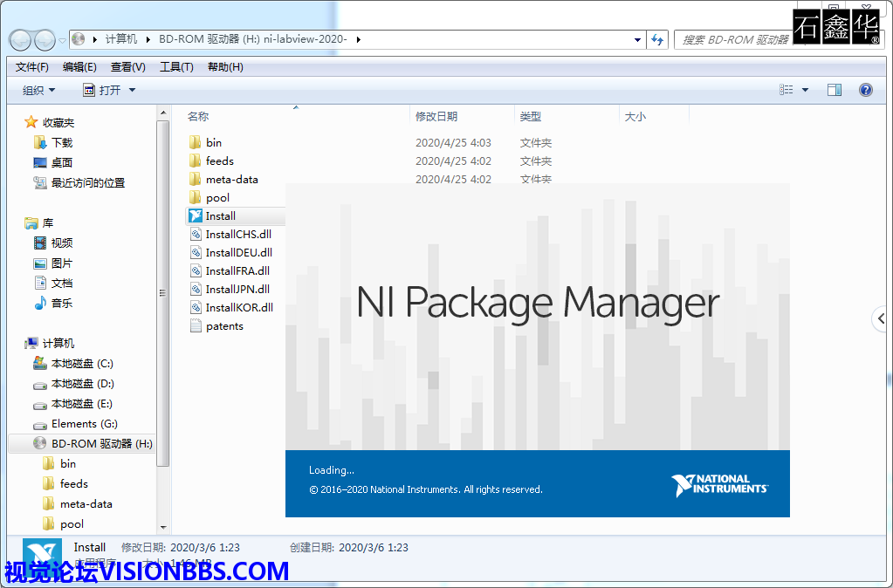Open the 图片 pictures library icon
Image resolution: width=893 pixels, height=588 pixels.
(40, 263)
